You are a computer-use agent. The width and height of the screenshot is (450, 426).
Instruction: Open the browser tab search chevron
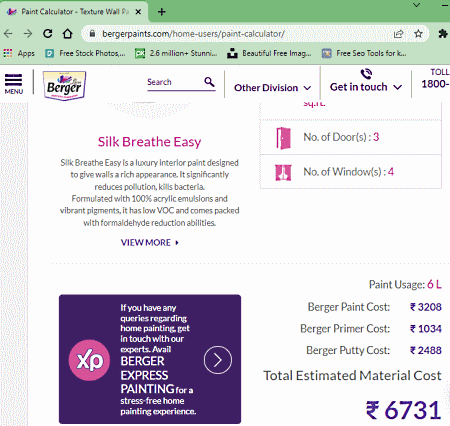coord(416,5)
